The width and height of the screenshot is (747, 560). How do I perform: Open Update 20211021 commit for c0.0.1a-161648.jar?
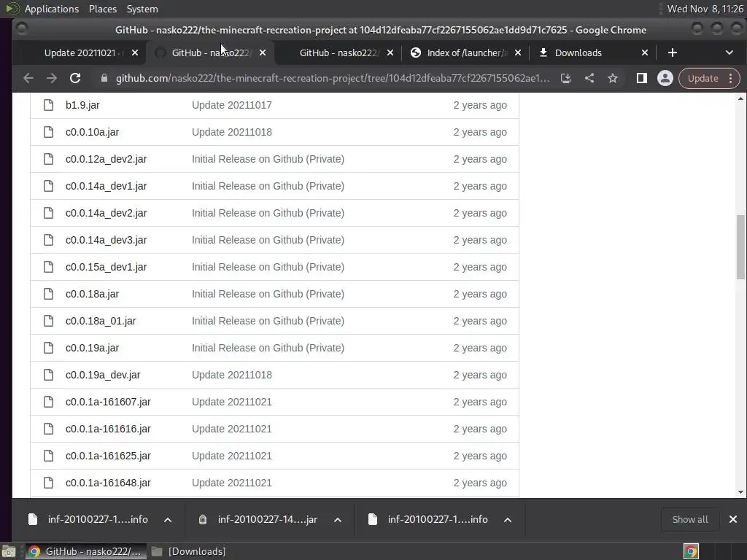[231, 483]
